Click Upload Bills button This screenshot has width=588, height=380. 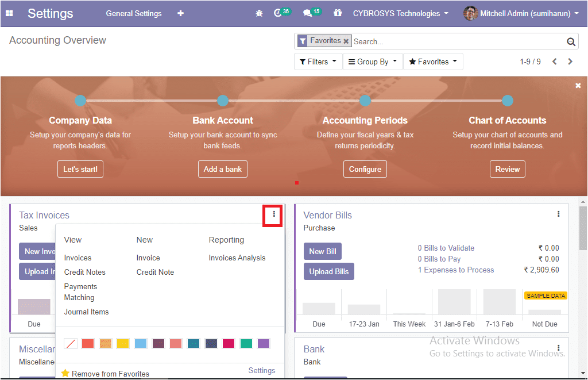pos(329,271)
